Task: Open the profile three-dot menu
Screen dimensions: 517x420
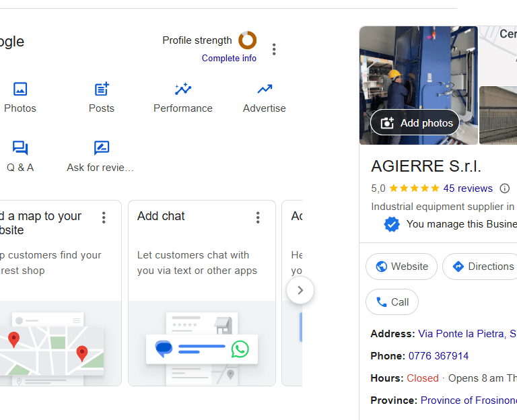Action: click(x=274, y=49)
